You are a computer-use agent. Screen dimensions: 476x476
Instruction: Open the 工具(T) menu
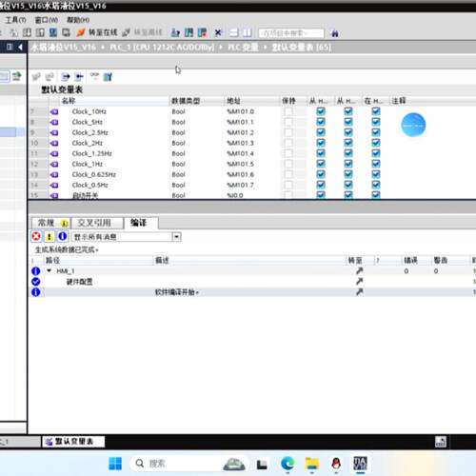(x=15, y=20)
